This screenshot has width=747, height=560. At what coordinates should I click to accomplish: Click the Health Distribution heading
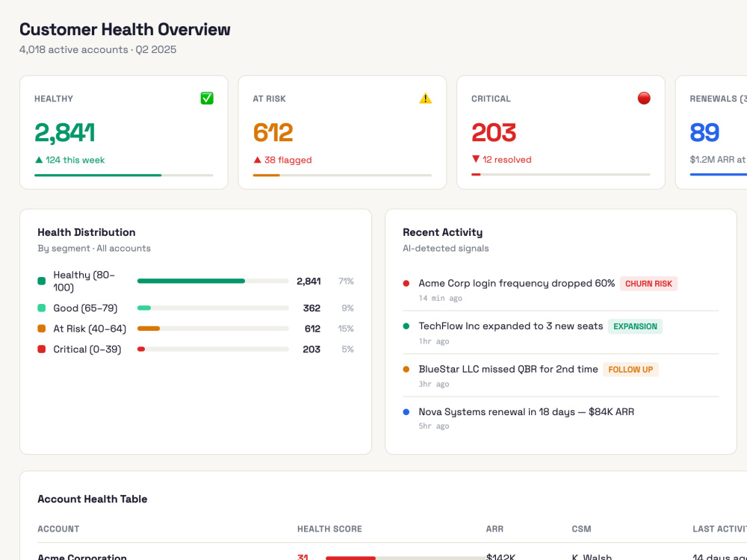(86, 232)
